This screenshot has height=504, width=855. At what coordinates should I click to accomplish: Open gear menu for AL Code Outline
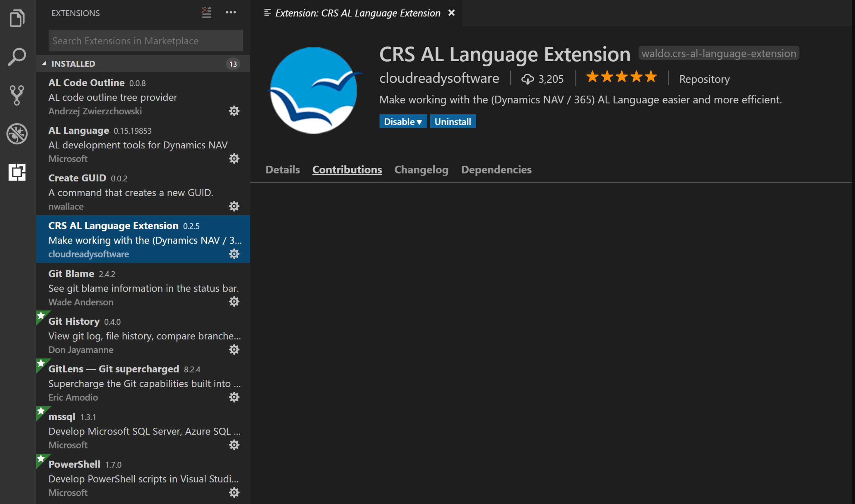coord(234,111)
